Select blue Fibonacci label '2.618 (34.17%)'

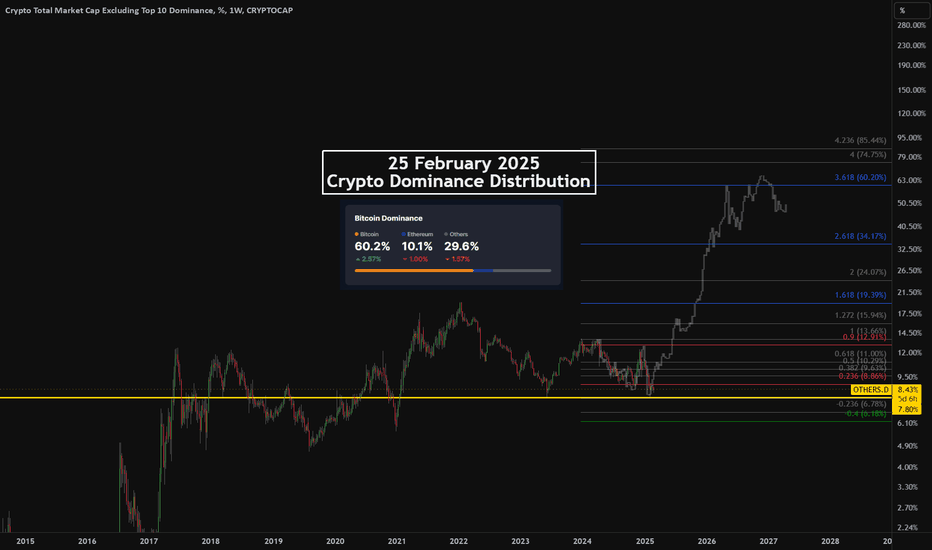click(860, 236)
